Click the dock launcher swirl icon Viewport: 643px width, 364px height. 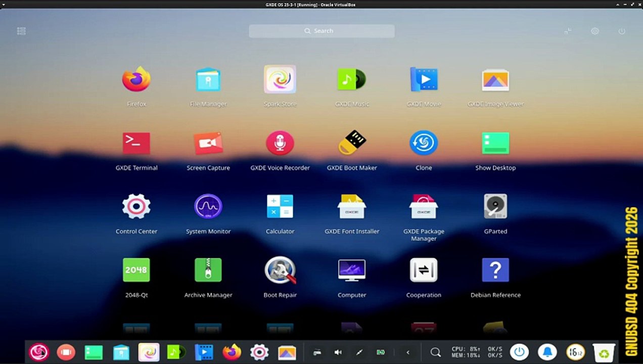pyautogui.click(x=39, y=352)
